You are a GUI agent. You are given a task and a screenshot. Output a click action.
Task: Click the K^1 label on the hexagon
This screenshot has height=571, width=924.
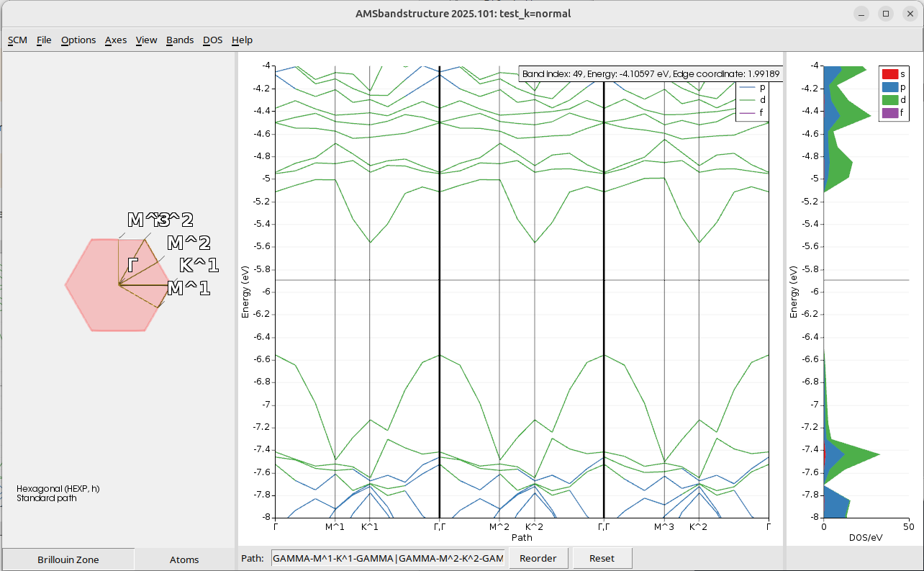point(198,266)
